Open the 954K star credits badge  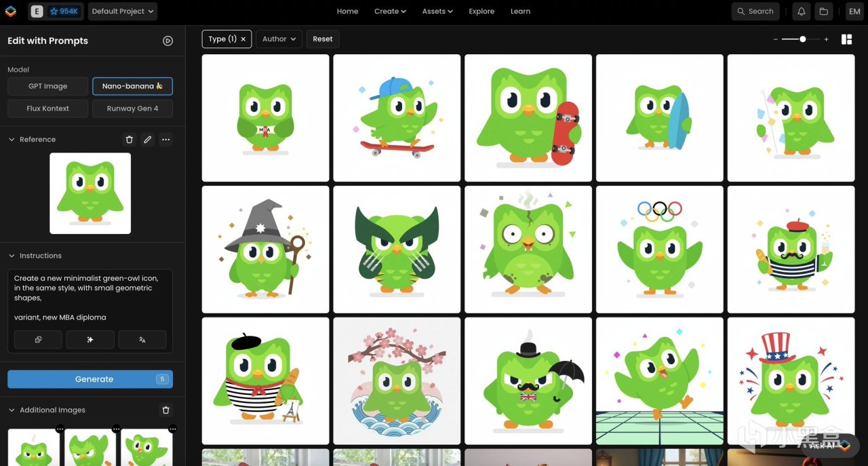pyautogui.click(x=64, y=11)
